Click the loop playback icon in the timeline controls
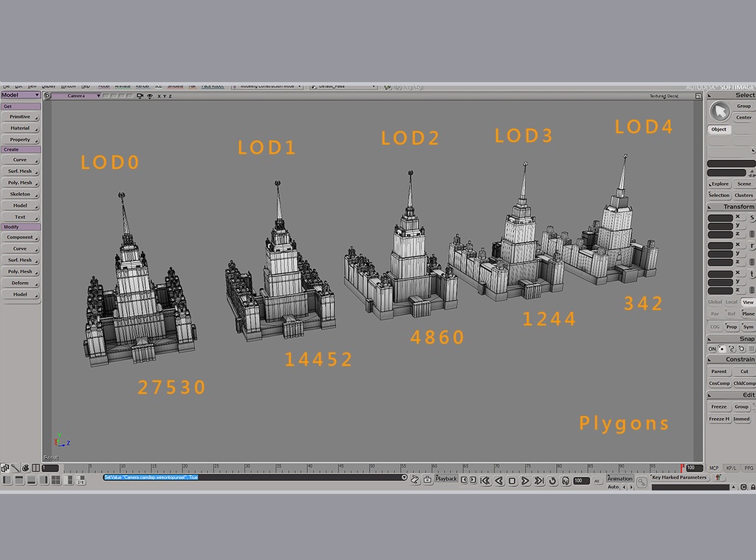Image resolution: width=756 pixels, height=560 pixels. coord(551,479)
